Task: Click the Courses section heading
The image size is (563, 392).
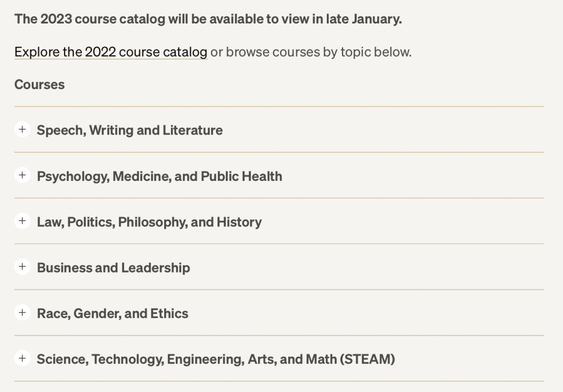Action: (x=40, y=84)
